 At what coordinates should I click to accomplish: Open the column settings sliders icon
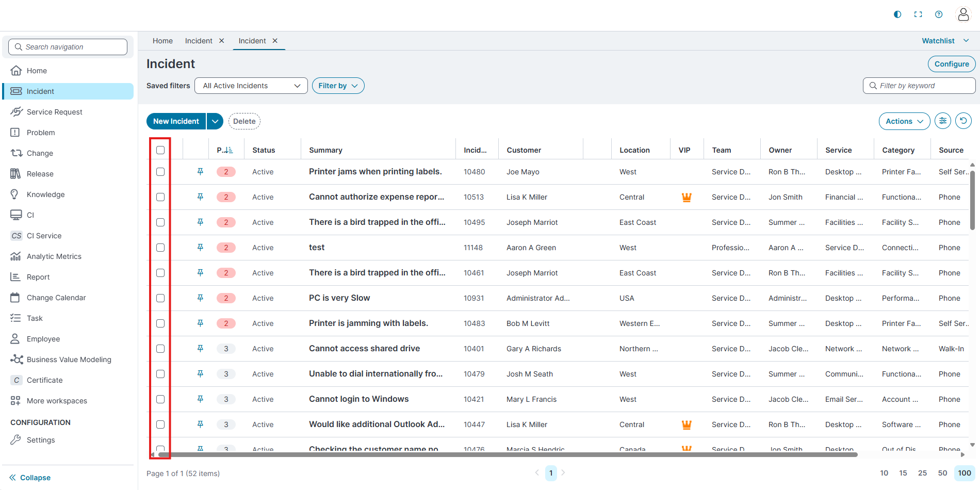tap(943, 121)
